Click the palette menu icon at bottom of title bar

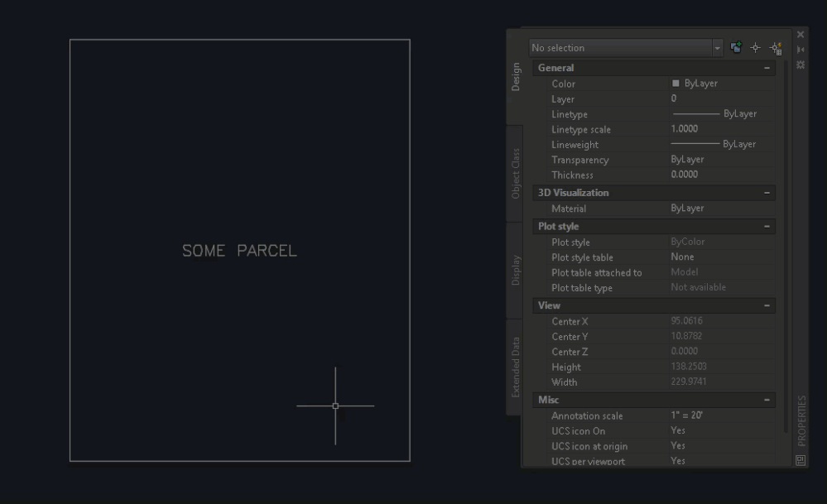pos(801,460)
